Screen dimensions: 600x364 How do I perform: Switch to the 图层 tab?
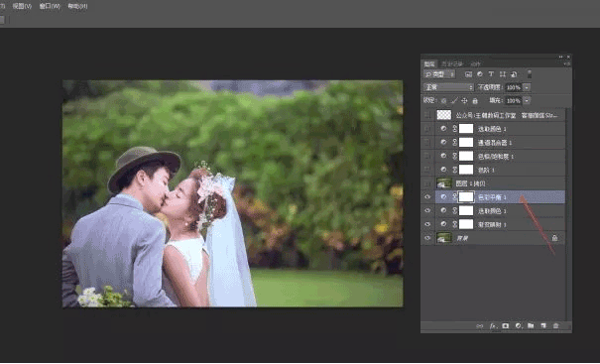coord(429,63)
